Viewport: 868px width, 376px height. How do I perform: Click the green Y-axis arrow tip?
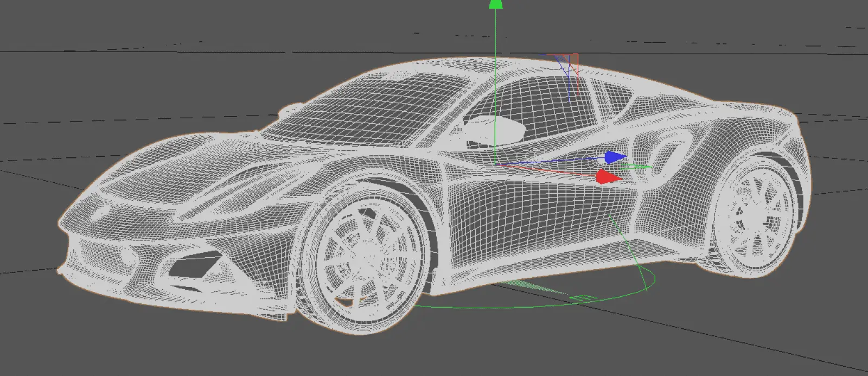[x=495, y=4]
